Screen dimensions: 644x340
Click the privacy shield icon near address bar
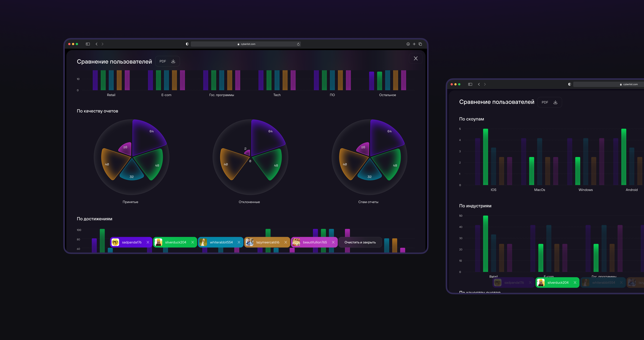tap(187, 44)
